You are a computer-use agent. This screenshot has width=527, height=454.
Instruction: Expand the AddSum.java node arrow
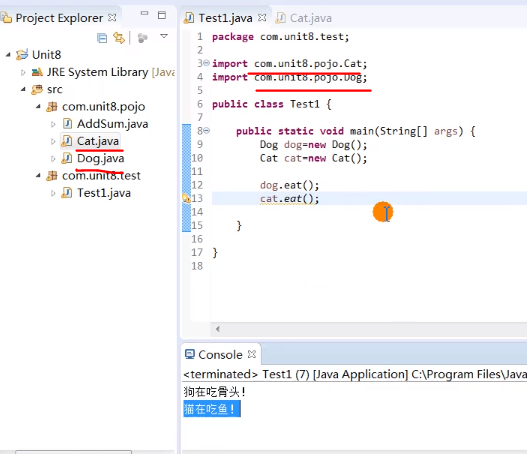point(53,124)
